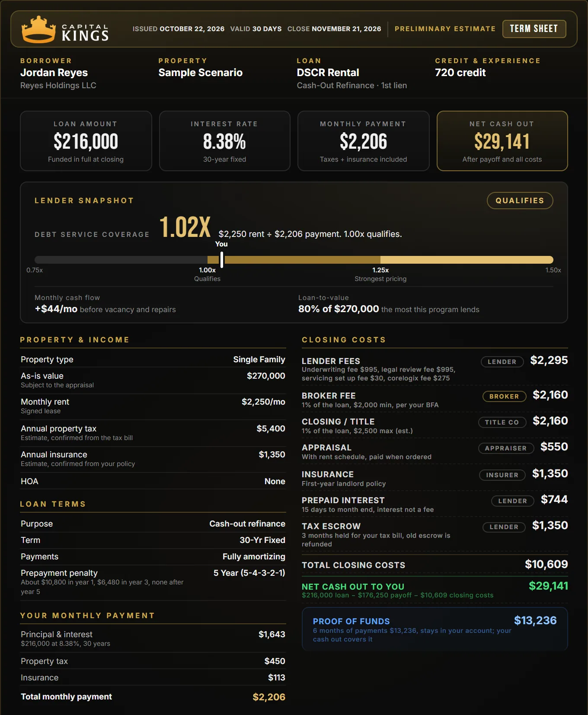Screen dimensions: 588x715
Task: Click the '80% of $270,000' loan-to-value text
Action: pyautogui.click(x=339, y=309)
